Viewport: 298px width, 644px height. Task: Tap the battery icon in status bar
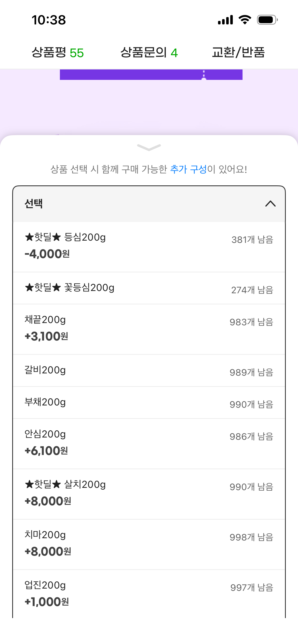[267, 20]
